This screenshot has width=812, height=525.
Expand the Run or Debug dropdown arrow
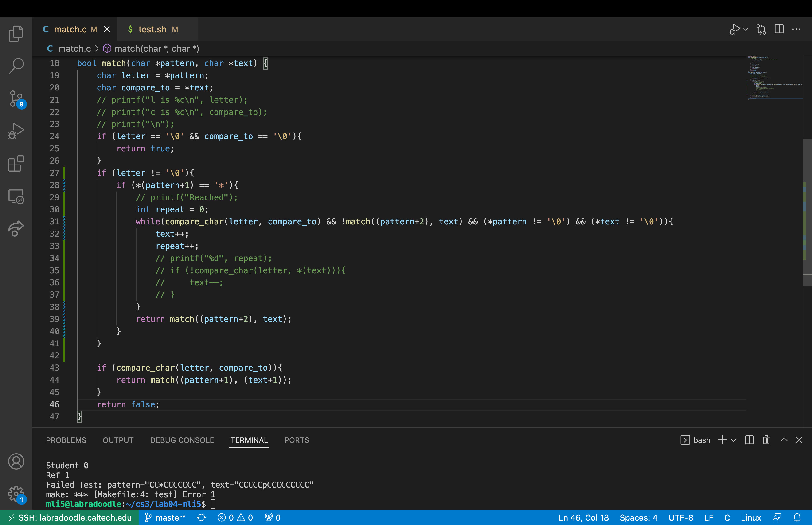click(746, 29)
